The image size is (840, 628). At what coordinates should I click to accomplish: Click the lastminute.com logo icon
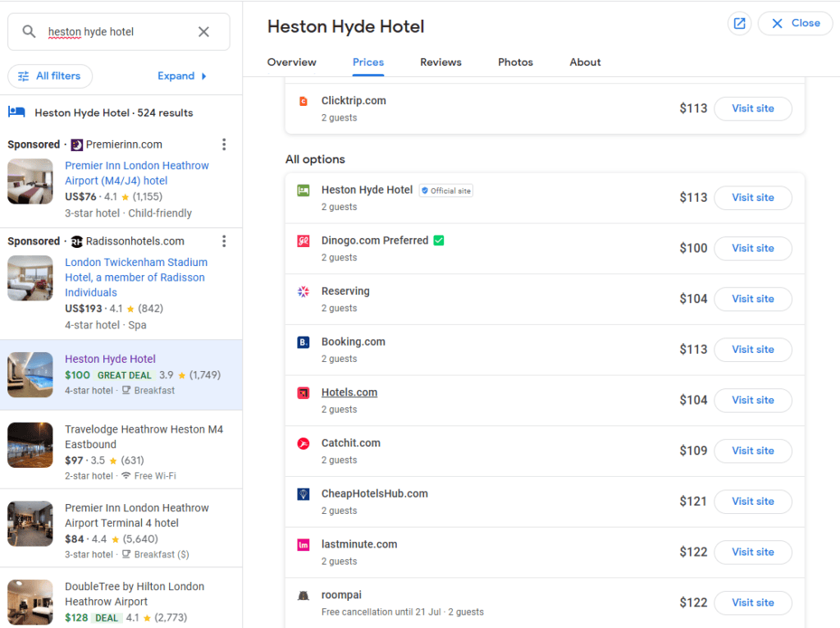(x=304, y=545)
